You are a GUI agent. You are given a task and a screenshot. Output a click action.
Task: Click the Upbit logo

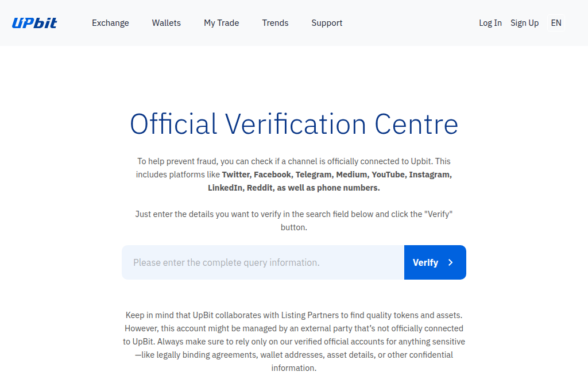(34, 22)
